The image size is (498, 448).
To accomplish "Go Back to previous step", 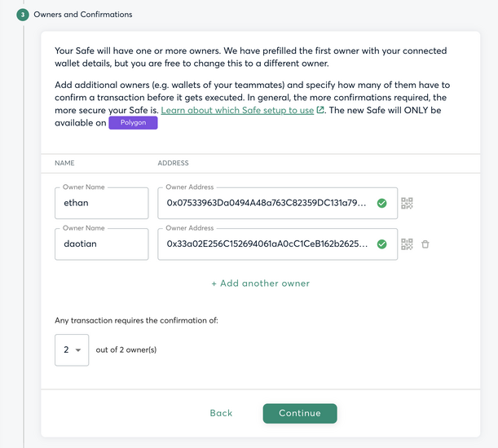I will click(221, 413).
